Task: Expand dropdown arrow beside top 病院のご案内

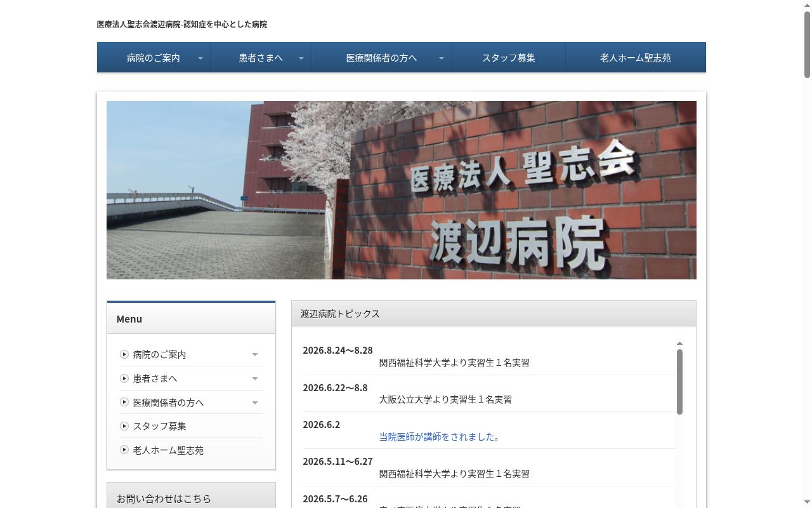Action: [200, 58]
